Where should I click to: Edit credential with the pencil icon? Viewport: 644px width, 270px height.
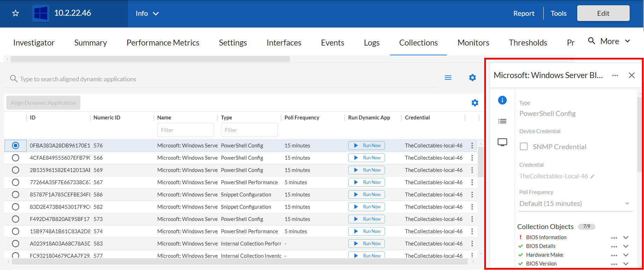click(x=592, y=176)
